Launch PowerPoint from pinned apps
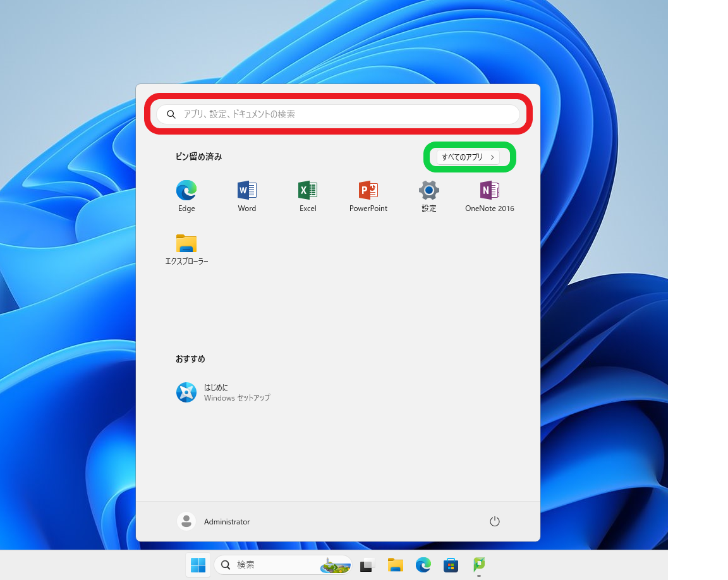Image resolution: width=728 pixels, height=580 pixels. (368, 196)
